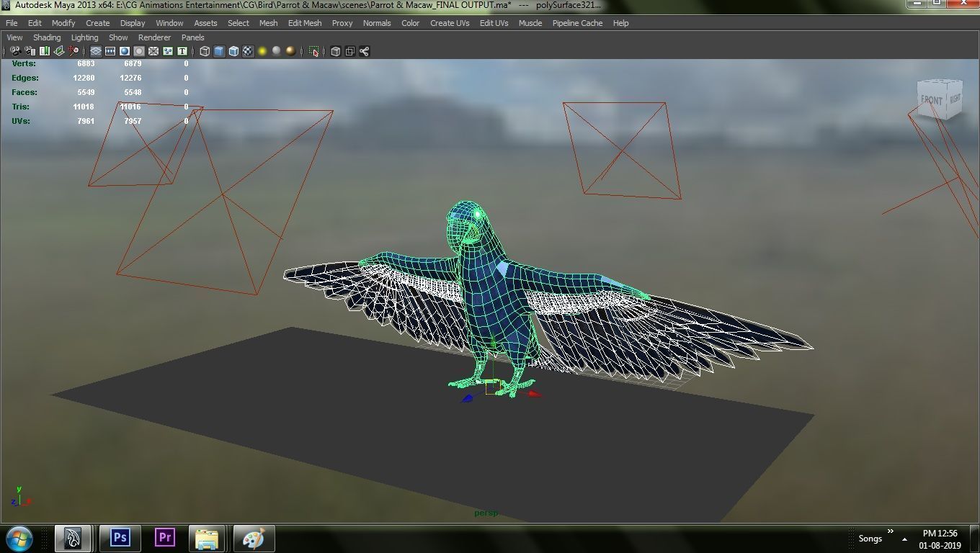Open the Edit UVs menu
The height and width of the screenshot is (553, 980).
pos(494,23)
